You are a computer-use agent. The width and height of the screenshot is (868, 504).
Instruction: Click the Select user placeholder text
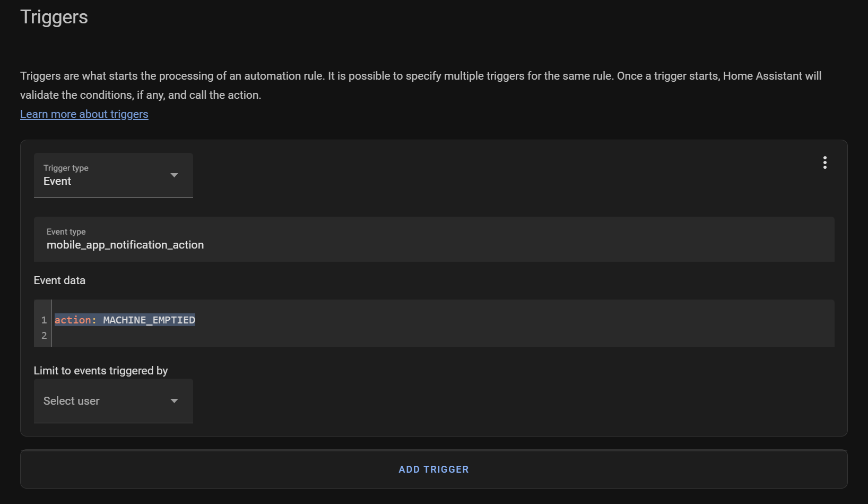72,401
